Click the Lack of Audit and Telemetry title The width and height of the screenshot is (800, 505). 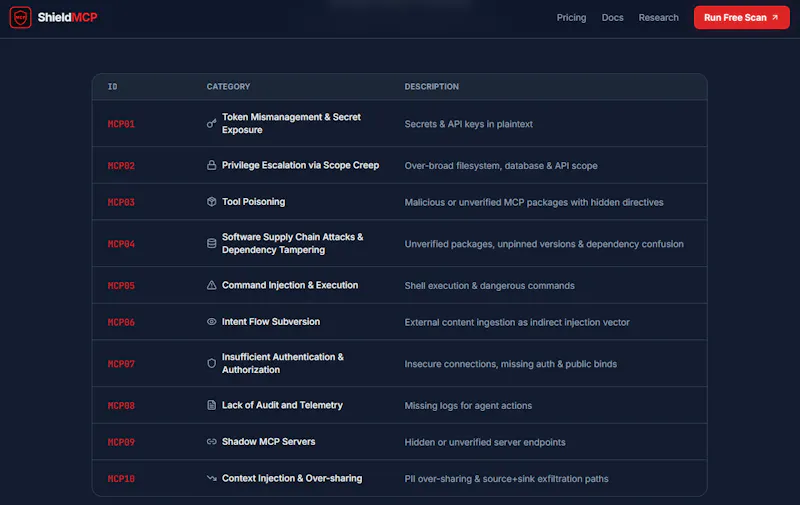pyautogui.click(x=282, y=405)
